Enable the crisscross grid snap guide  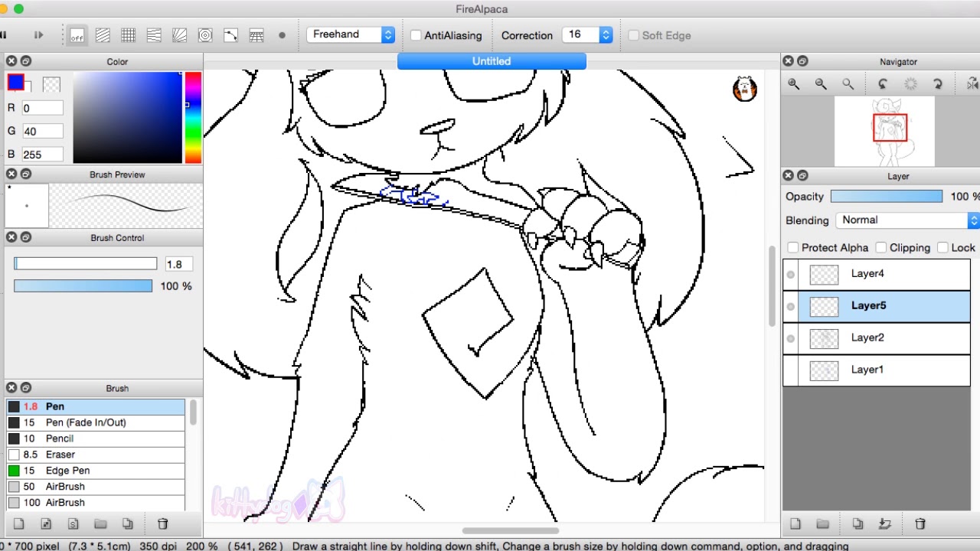(129, 35)
